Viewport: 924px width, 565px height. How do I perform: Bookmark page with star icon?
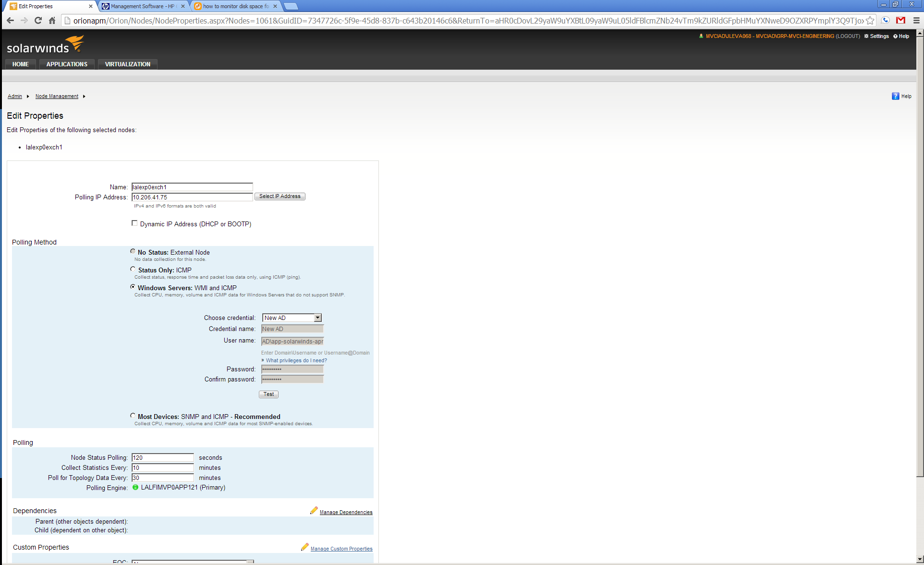coord(870,21)
